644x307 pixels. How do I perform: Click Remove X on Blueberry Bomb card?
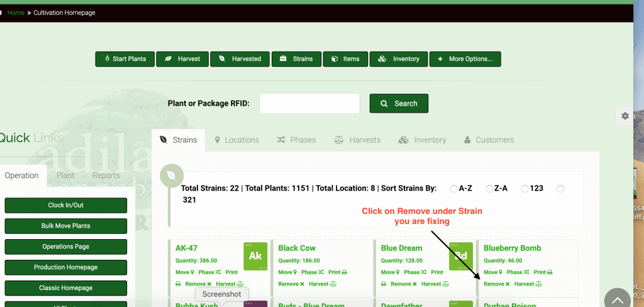click(508, 284)
